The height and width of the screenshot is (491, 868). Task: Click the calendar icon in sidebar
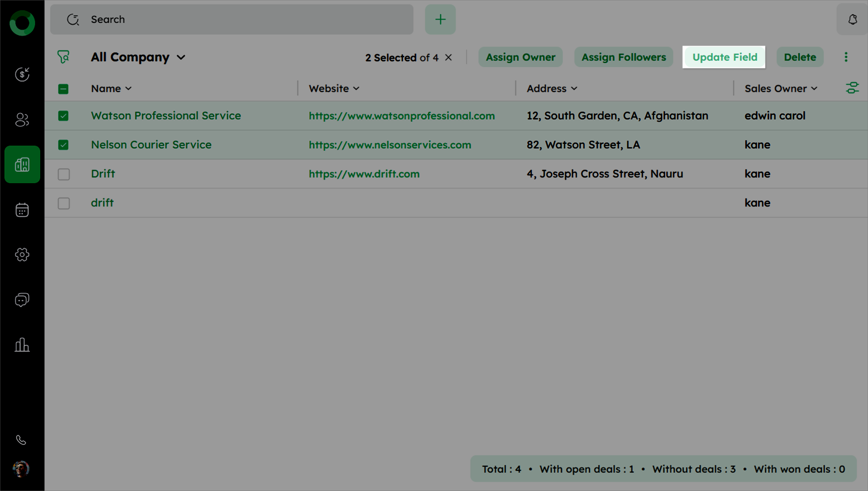22,210
